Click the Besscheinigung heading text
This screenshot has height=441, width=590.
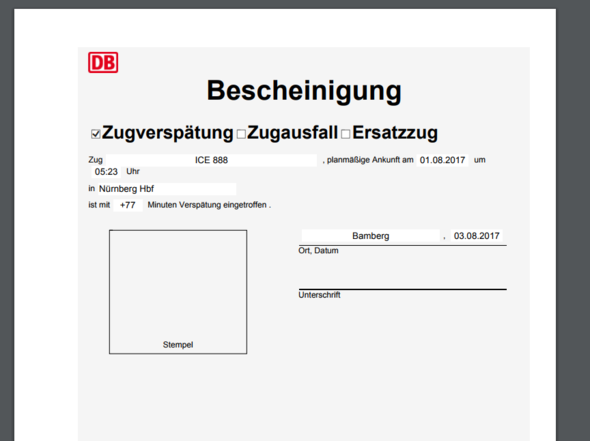click(304, 91)
